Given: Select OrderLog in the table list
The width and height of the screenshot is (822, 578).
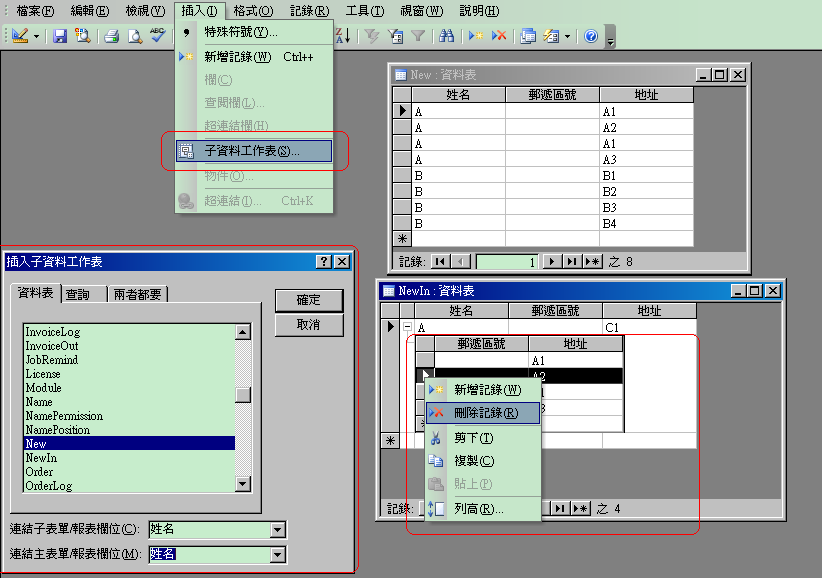Looking at the screenshot, I should 129,486.
